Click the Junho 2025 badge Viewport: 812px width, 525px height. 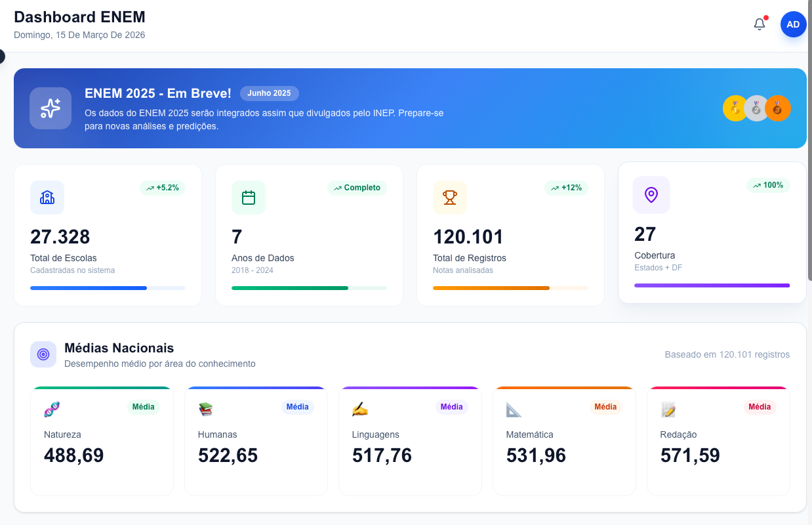pos(269,93)
